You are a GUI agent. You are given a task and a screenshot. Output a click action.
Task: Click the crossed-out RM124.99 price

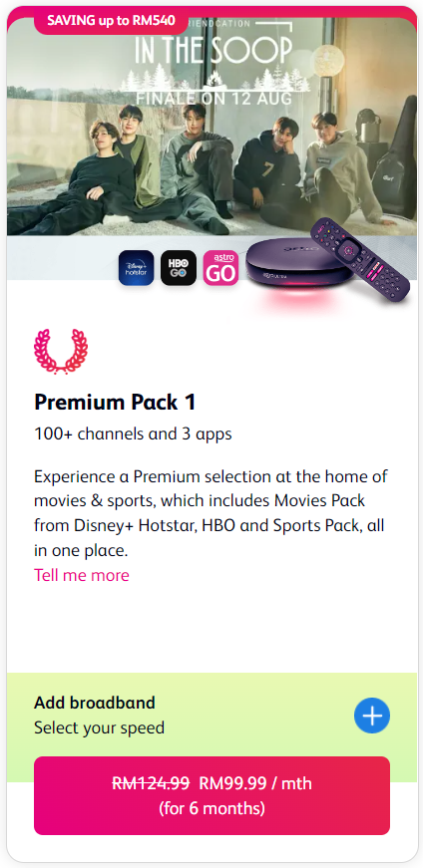[152, 783]
